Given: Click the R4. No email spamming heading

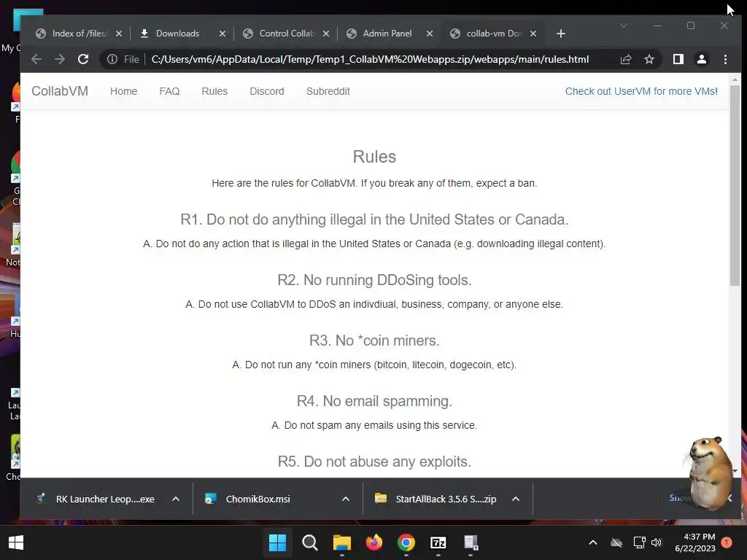Looking at the screenshot, I should pyautogui.click(x=374, y=401).
